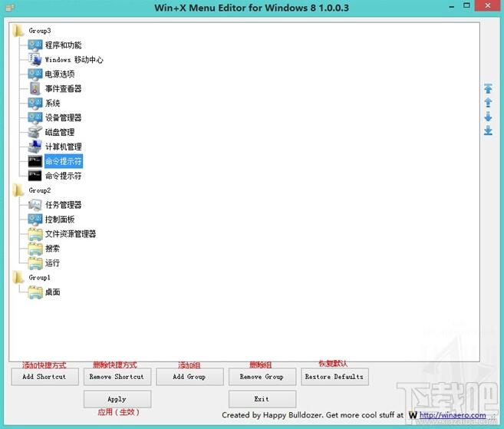Click the 控制面板 icon
Image resolution: width=504 pixels, height=429 pixels.
click(35, 219)
